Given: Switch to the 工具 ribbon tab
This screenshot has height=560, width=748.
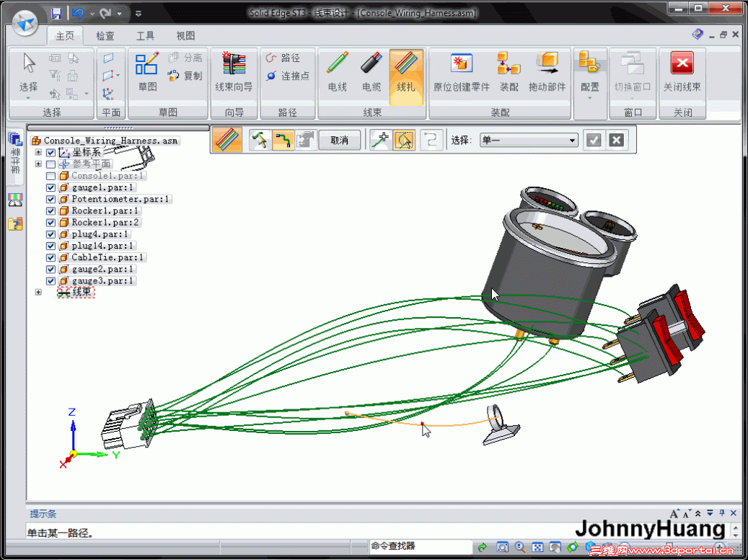Looking at the screenshot, I should [145, 36].
